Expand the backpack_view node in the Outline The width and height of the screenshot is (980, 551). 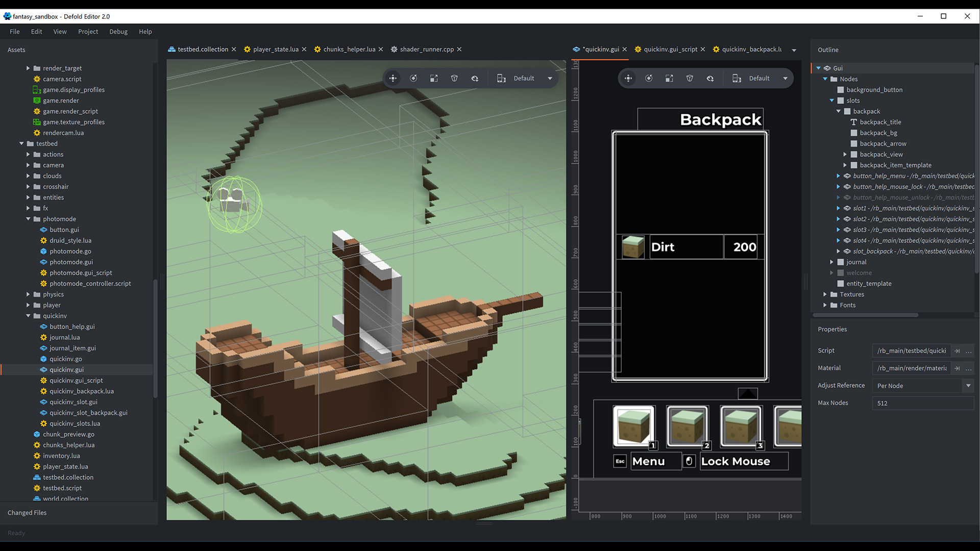coord(845,154)
